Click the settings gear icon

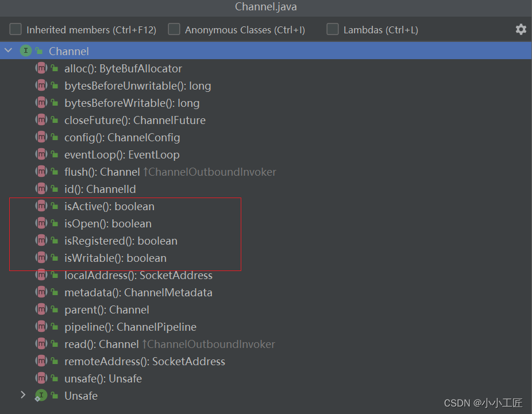521,29
